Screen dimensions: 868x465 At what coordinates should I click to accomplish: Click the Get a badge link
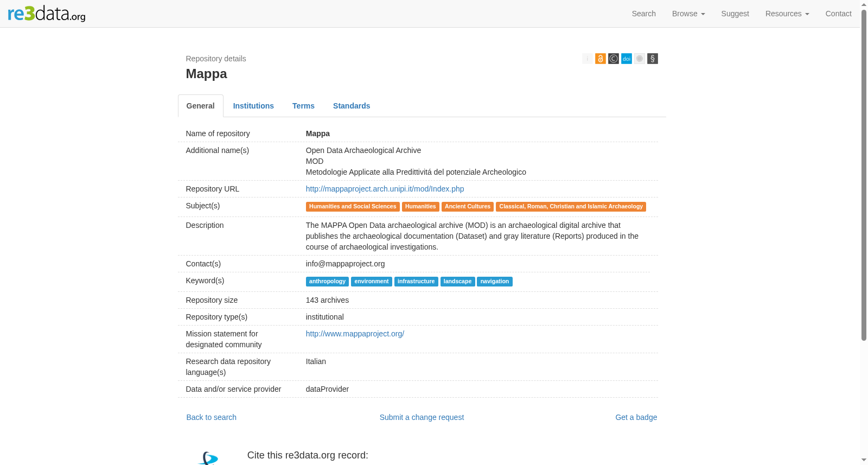click(636, 417)
